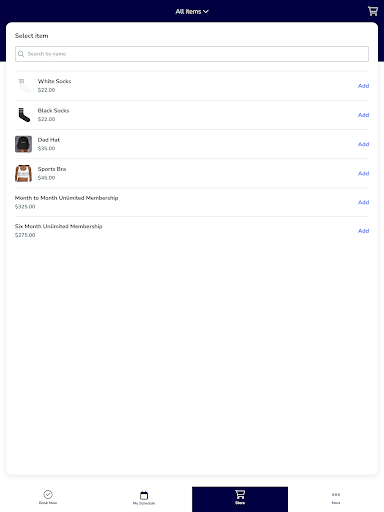Open the More ellipsis icon
This screenshot has width=384, height=512.
click(336, 494)
